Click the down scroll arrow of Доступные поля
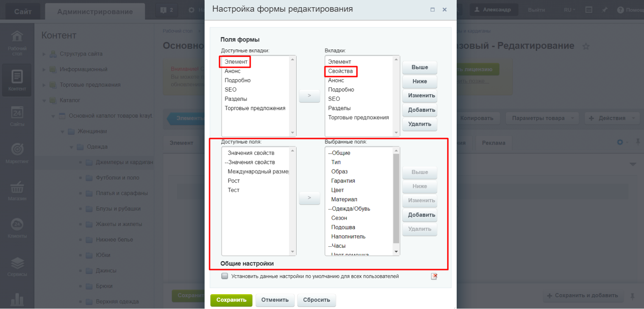This screenshot has height=309, width=644. tap(292, 252)
